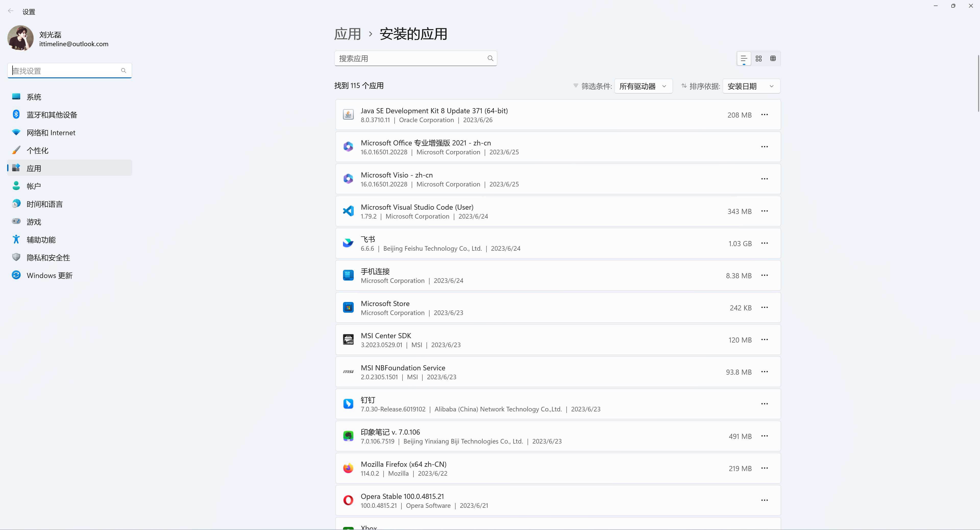Image resolution: width=980 pixels, height=530 pixels.
Task: Open more options for Java SE Development Kit
Action: click(765, 115)
